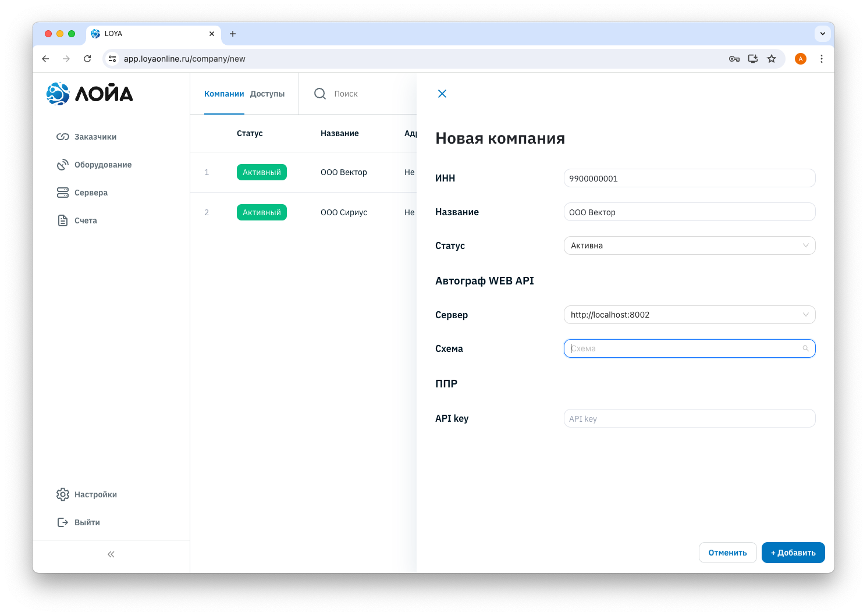The image size is (867, 616).
Task: Click the Статус dropdown chevron
Action: coord(806,245)
